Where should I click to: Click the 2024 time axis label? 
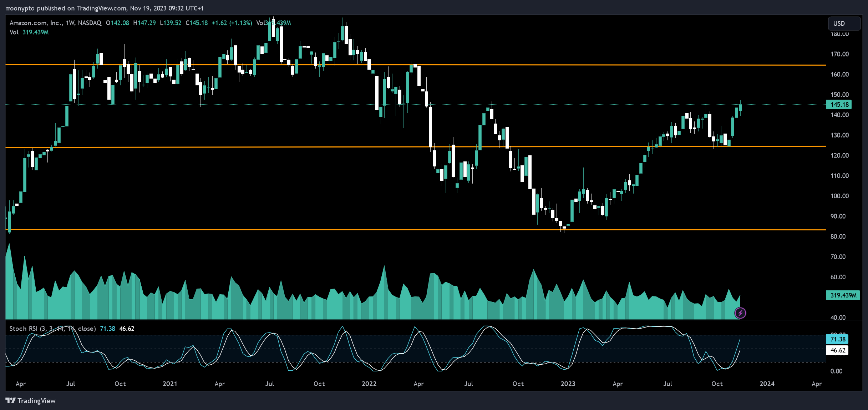point(767,384)
